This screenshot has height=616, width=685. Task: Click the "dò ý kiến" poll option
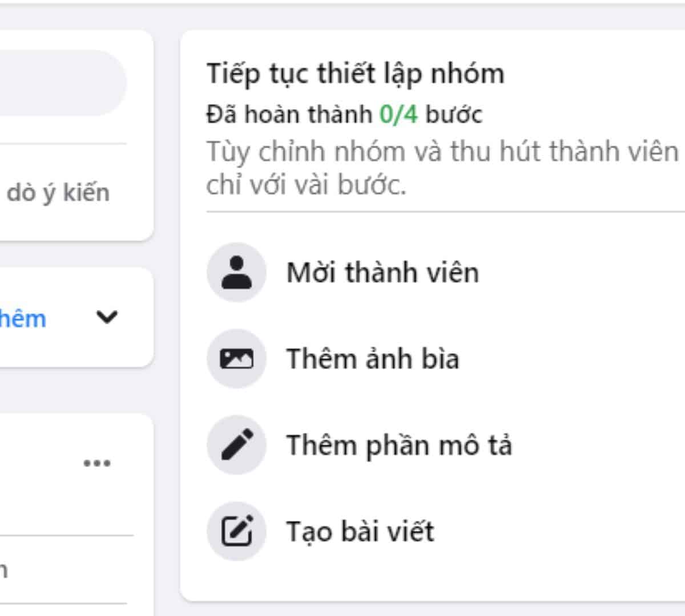pos(58,193)
